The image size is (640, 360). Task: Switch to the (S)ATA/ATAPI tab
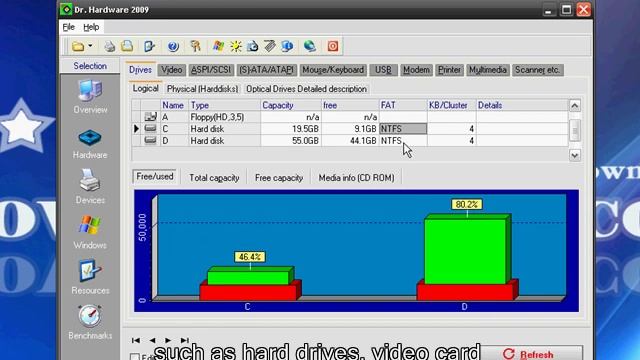(267, 70)
